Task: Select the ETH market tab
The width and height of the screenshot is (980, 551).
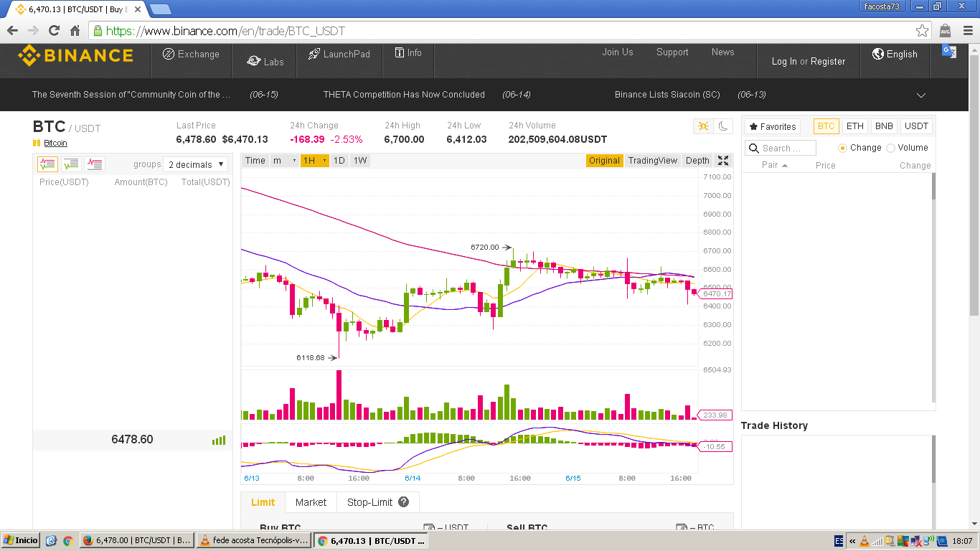Action: pyautogui.click(x=855, y=126)
